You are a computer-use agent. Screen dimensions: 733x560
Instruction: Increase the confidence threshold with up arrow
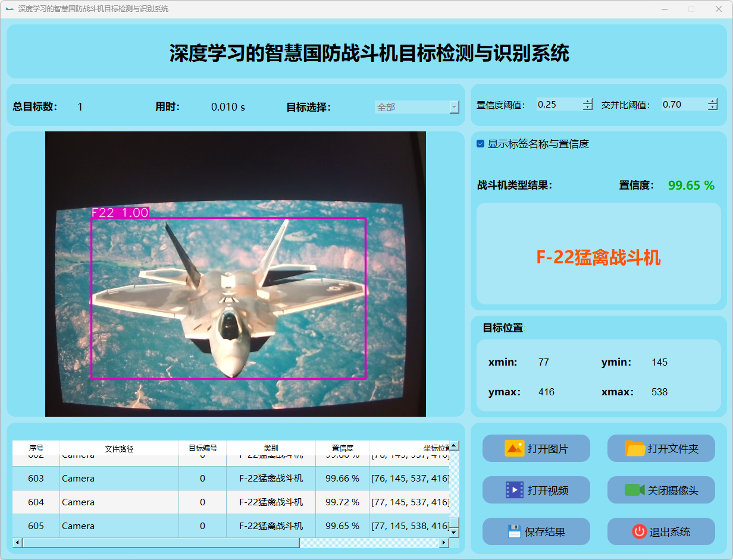coord(588,101)
